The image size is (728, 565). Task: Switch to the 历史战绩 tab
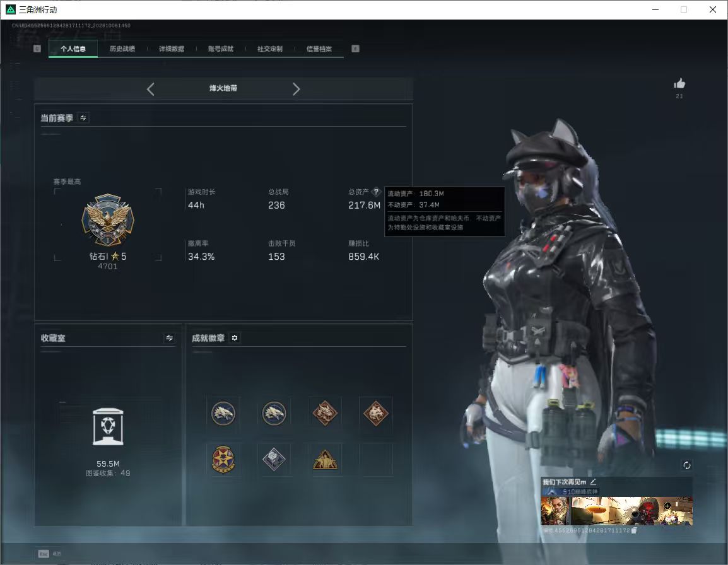pyautogui.click(x=122, y=49)
